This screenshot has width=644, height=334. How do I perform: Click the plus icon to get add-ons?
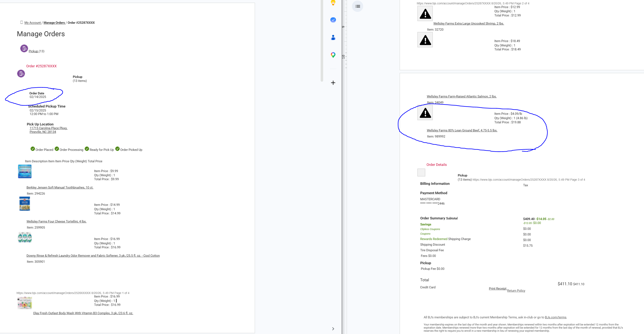[333, 83]
